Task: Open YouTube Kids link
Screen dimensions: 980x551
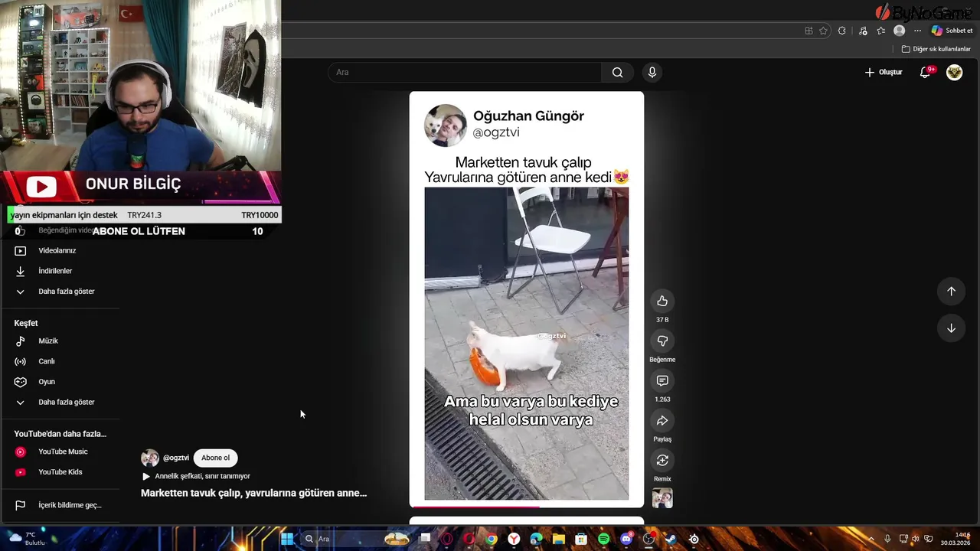Action: 60,472
